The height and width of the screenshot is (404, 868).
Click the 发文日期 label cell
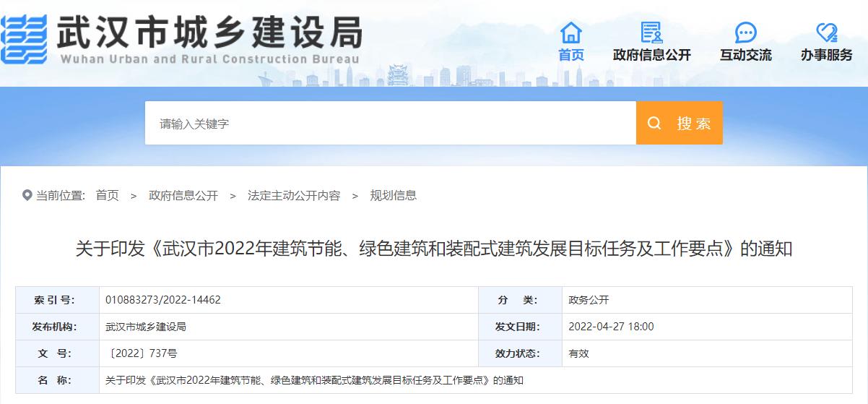click(x=520, y=327)
